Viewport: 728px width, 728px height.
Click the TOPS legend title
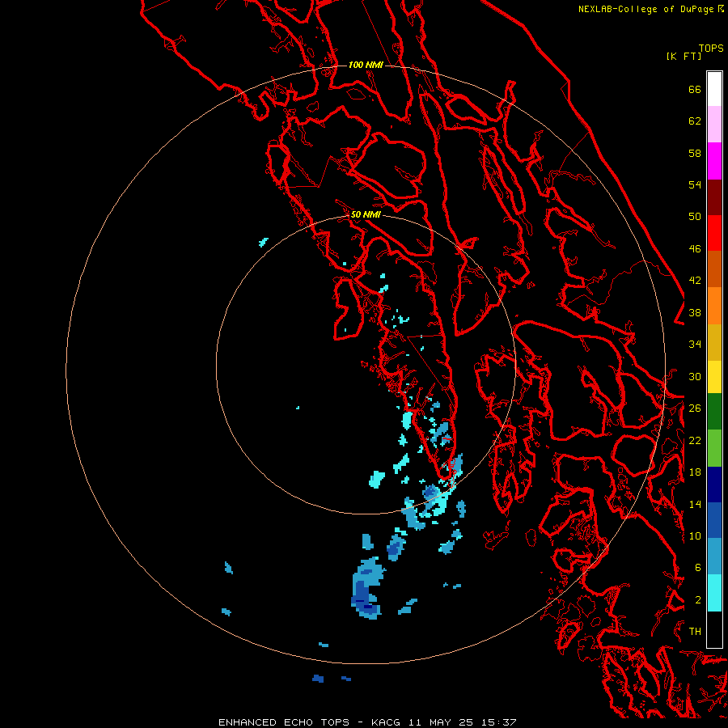coord(711,49)
